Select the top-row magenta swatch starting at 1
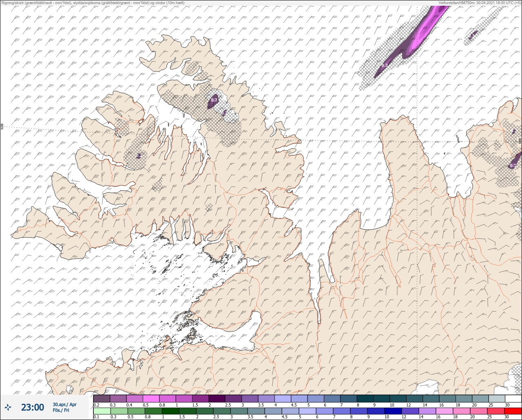522x420 pixels. (184, 398)
